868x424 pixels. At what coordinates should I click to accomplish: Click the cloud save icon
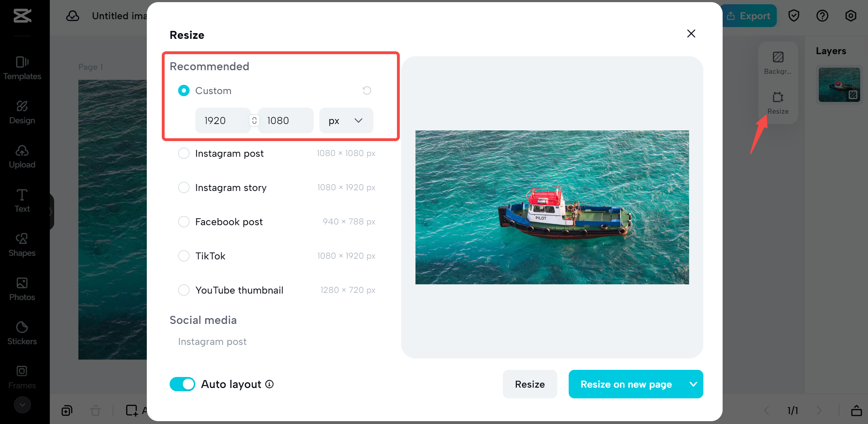point(73,16)
